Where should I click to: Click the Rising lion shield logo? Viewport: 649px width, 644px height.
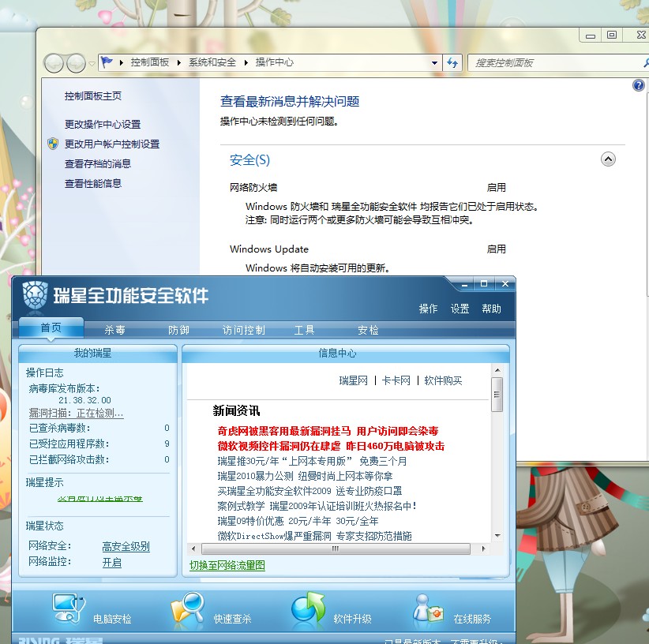click(35, 295)
